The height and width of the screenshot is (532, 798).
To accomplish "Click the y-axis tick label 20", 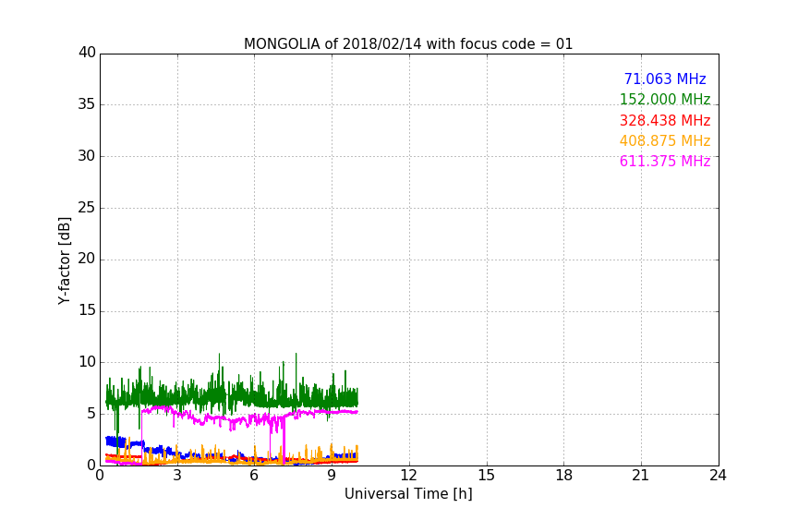I will click(87, 259).
